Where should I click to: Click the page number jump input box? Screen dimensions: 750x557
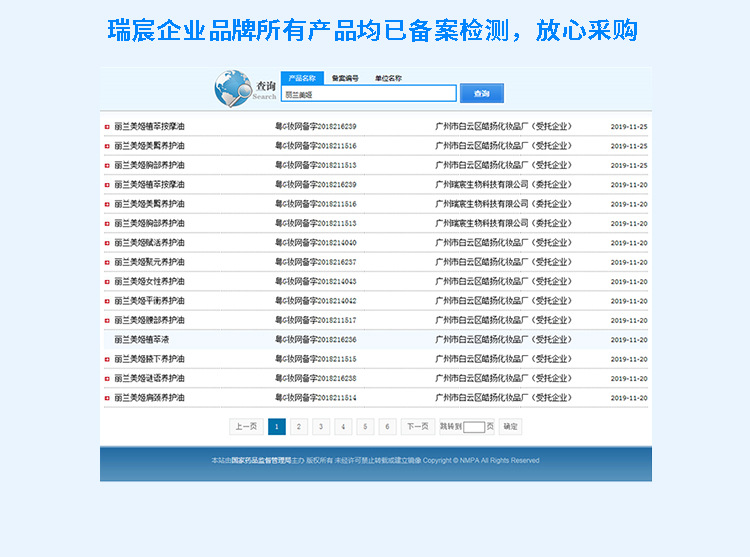click(x=474, y=427)
